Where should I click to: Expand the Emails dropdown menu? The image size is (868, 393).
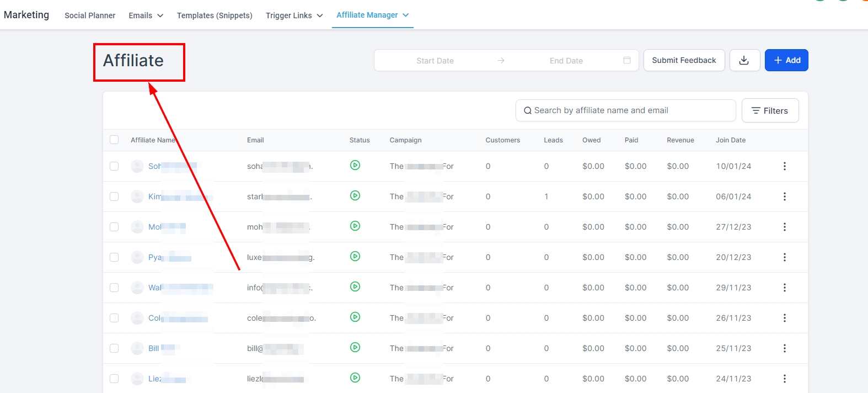click(146, 15)
